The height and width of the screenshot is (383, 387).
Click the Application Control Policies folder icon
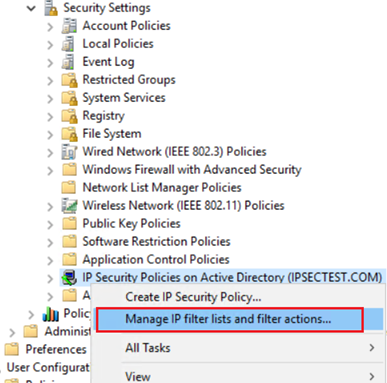(x=69, y=260)
